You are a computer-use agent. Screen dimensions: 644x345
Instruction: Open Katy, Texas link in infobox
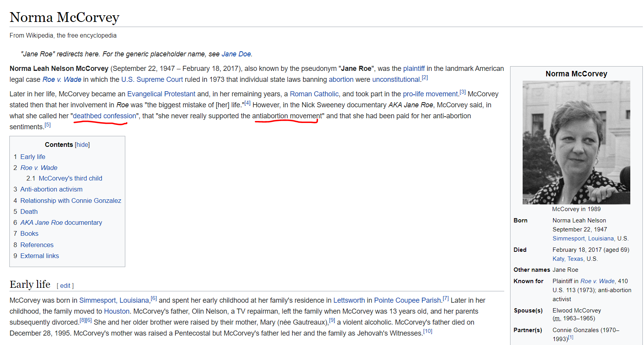(568, 259)
